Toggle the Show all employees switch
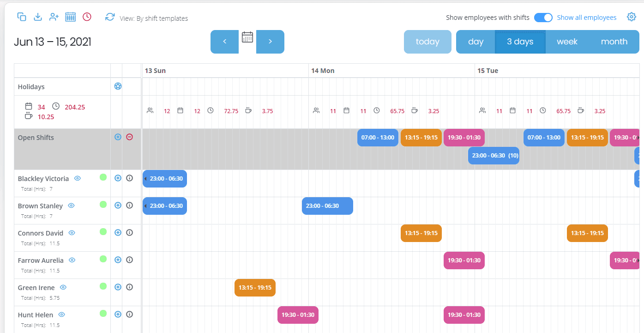 pyautogui.click(x=543, y=18)
